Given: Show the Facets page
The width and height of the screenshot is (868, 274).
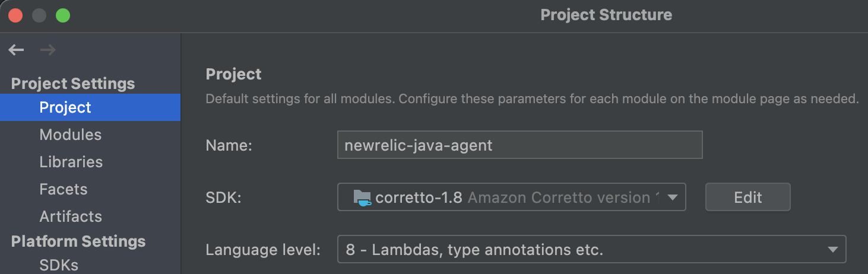Looking at the screenshot, I should point(63,189).
